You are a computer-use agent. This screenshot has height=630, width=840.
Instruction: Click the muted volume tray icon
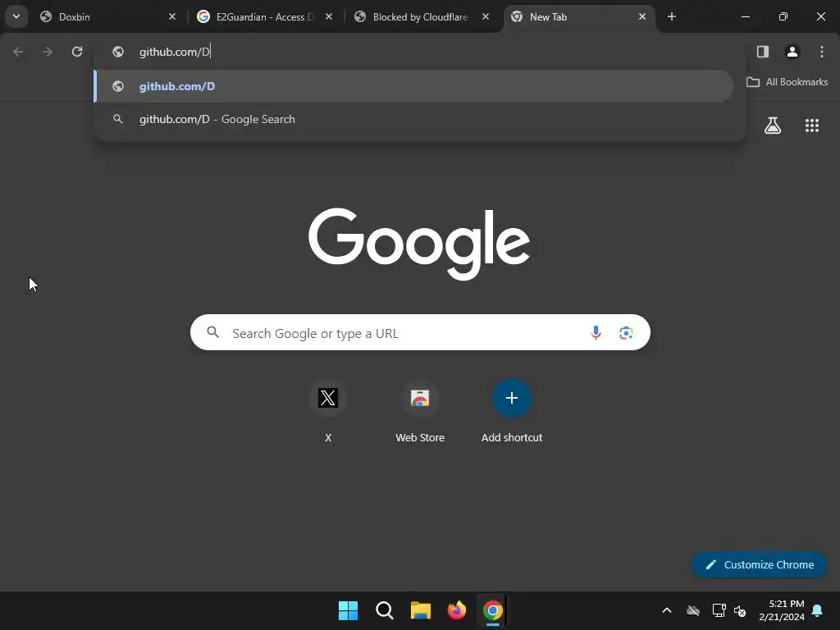741,610
